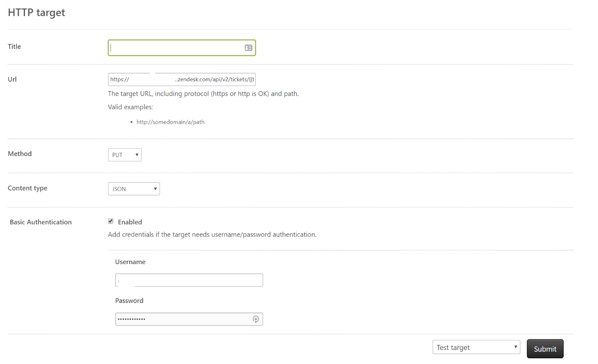Click the http://somedomain/a/path example link

pyautogui.click(x=170, y=121)
